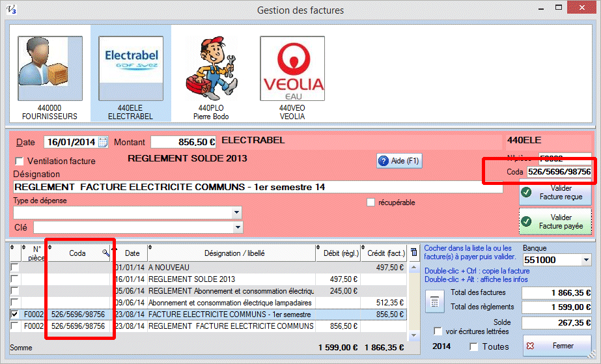601x364 pixels.
Task: Click Valider Facture payée button
Action: pos(555,221)
